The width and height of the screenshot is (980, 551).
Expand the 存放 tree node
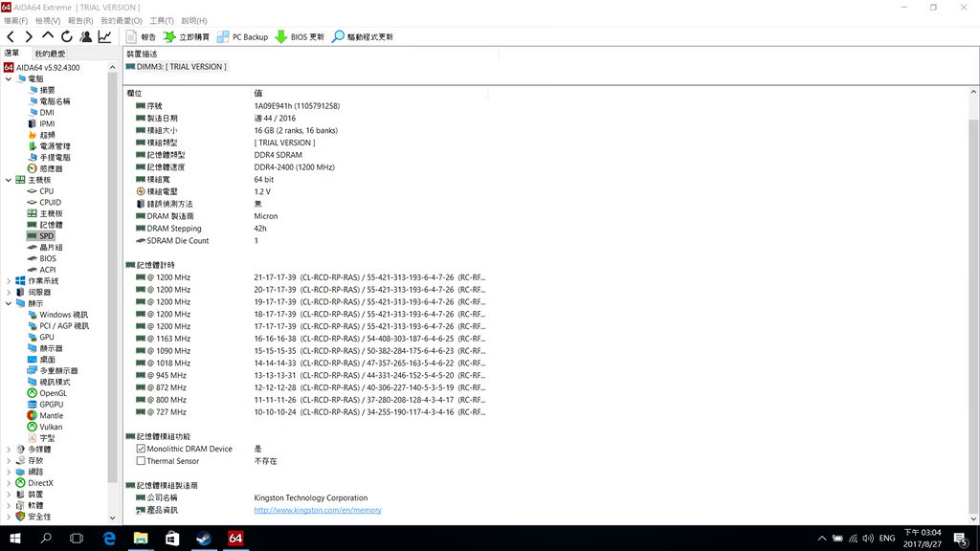pyautogui.click(x=9, y=460)
